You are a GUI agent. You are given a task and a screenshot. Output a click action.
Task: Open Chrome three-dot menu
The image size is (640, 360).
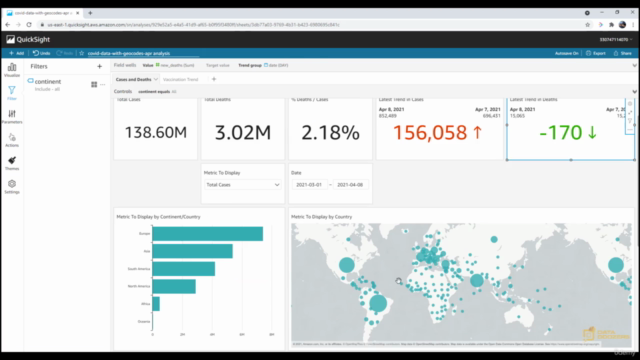point(633,24)
